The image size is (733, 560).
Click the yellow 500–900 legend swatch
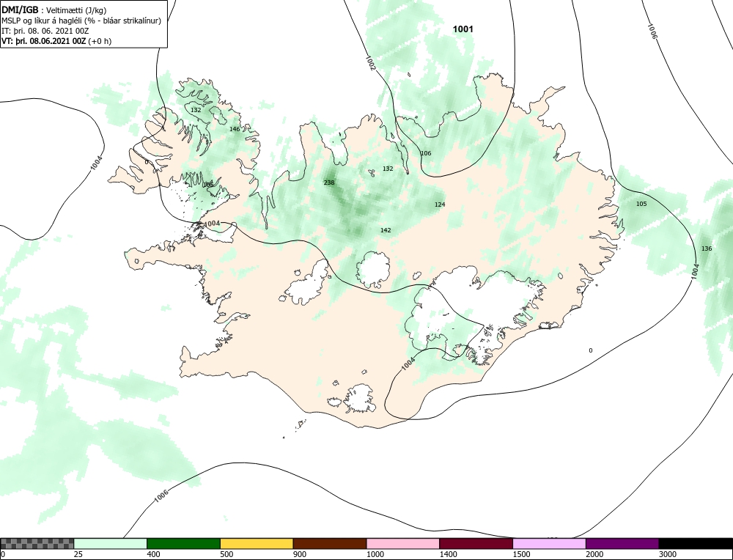(x=257, y=544)
